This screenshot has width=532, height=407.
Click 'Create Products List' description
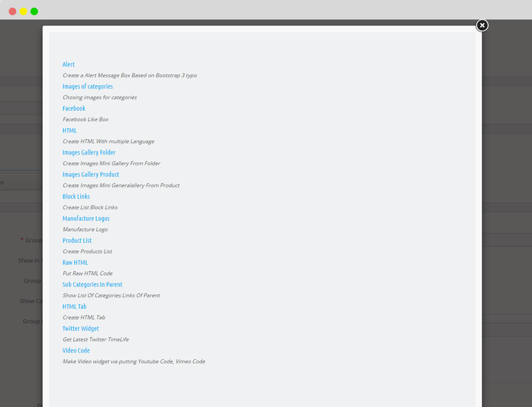pyautogui.click(x=87, y=251)
